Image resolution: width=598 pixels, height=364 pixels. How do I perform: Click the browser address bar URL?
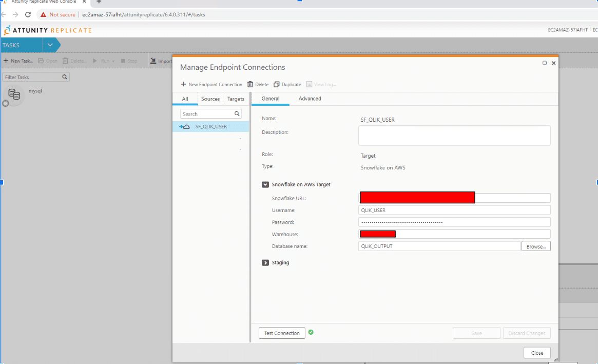point(144,14)
